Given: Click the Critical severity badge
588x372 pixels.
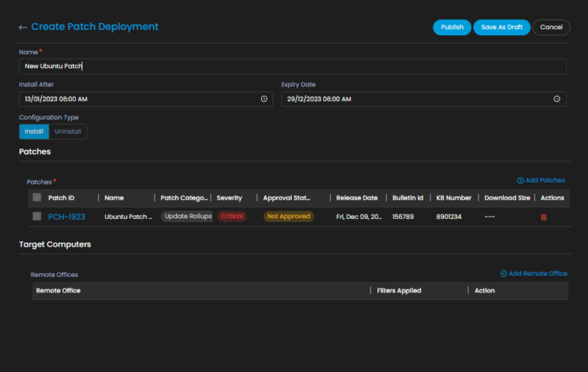Looking at the screenshot, I should tap(231, 217).
